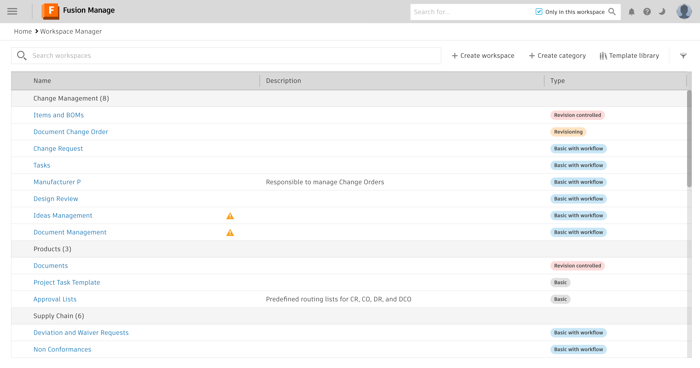Viewport: 700px width, 368px height.
Task: Click Revision controlled badge for Items and BOMs
Action: [x=577, y=115]
